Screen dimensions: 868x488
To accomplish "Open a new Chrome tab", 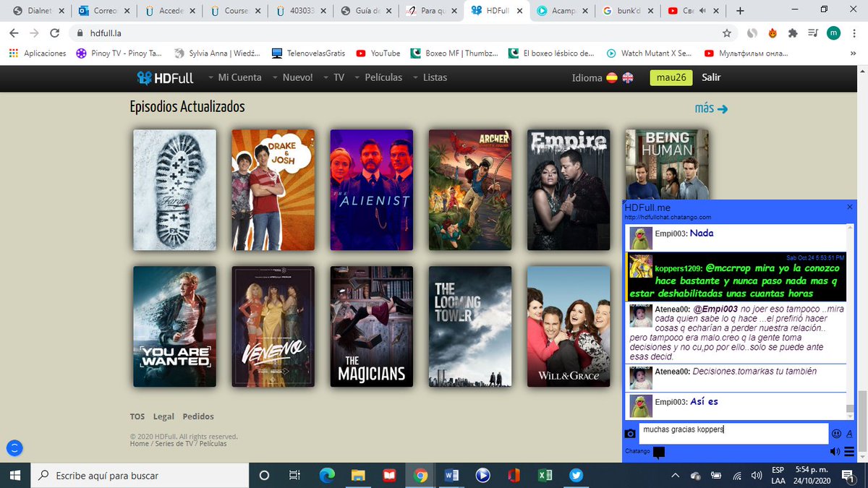I will click(740, 11).
